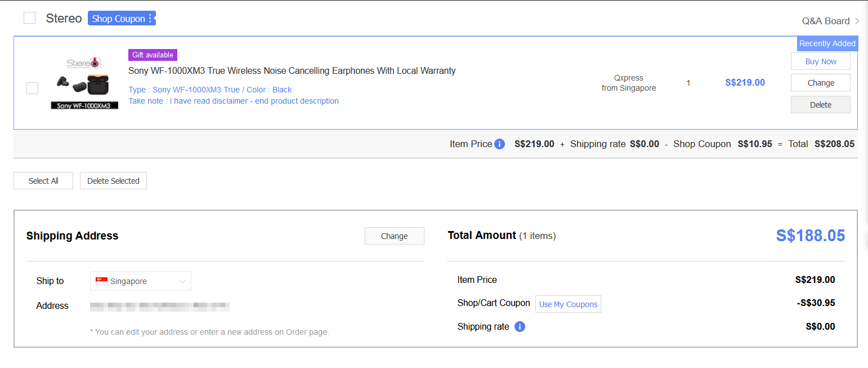Click the Singapore flag icon
Image resolution: width=868 pixels, height=368 pixels.
pyautogui.click(x=101, y=281)
